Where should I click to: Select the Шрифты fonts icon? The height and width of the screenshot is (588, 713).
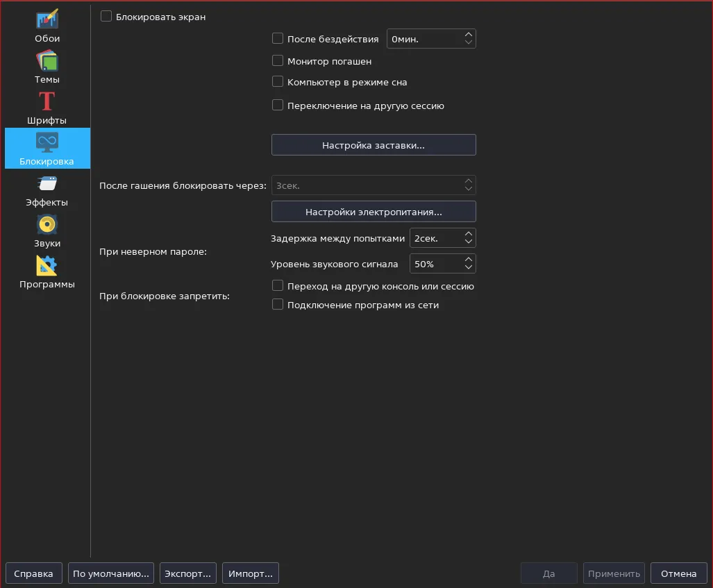tap(47, 101)
